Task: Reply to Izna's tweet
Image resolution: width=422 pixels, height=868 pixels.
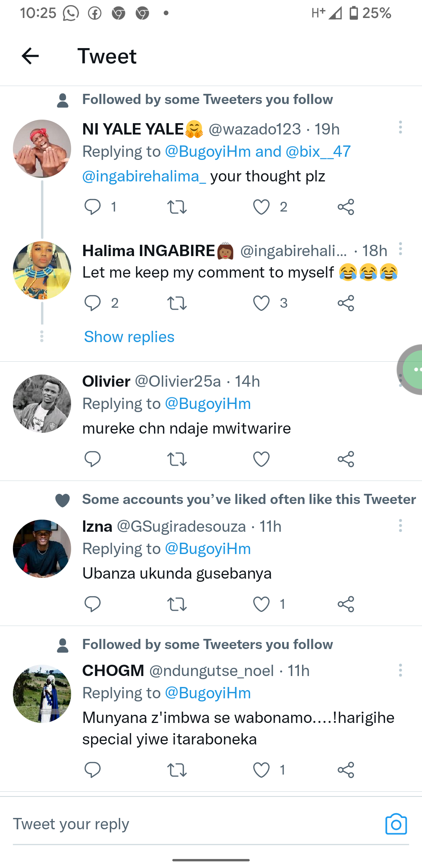Action: [x=93, y=604]
